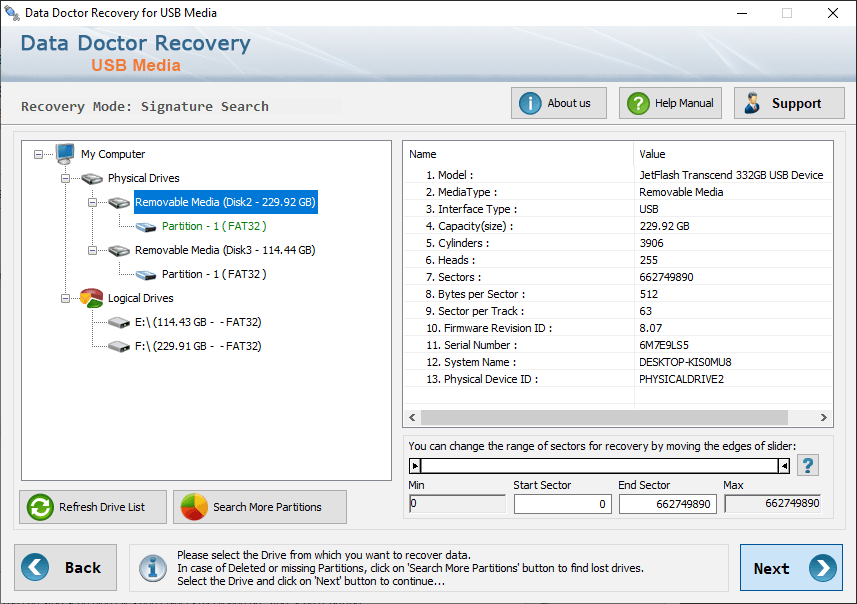Click the Refresh Drive List button
The width and height of the screenshot is (857, 604).
pyautogui.click(x=93, y=507)
